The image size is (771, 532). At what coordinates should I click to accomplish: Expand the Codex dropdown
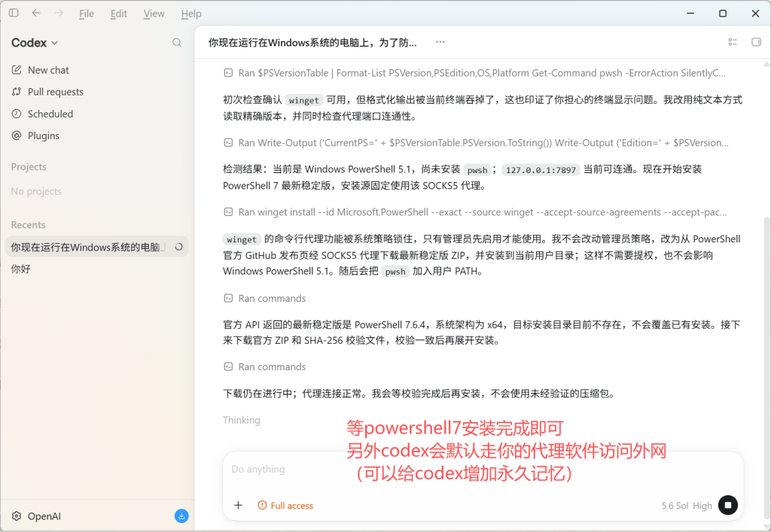click(35, 43)
